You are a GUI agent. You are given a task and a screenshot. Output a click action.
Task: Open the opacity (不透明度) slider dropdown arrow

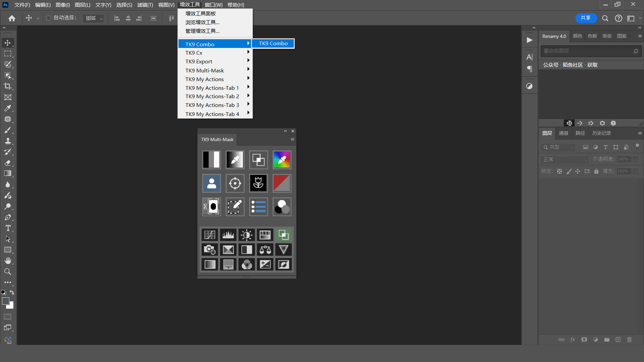click(x=636, y=160)
